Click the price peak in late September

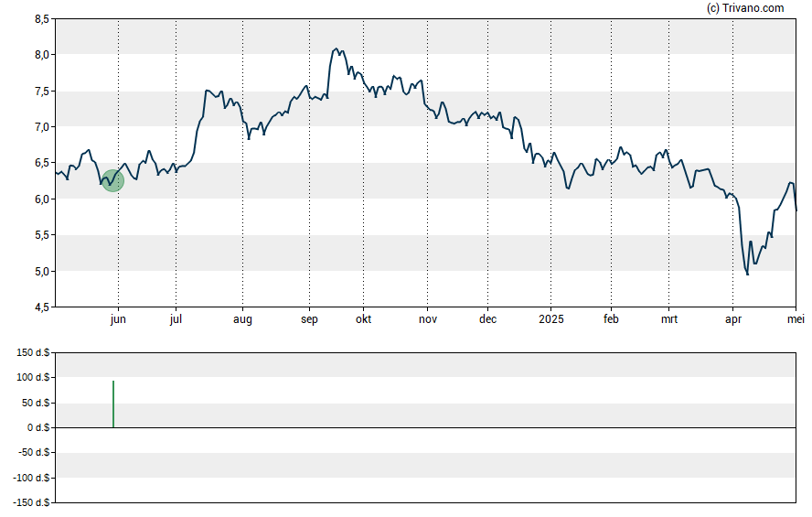point(337,48)
